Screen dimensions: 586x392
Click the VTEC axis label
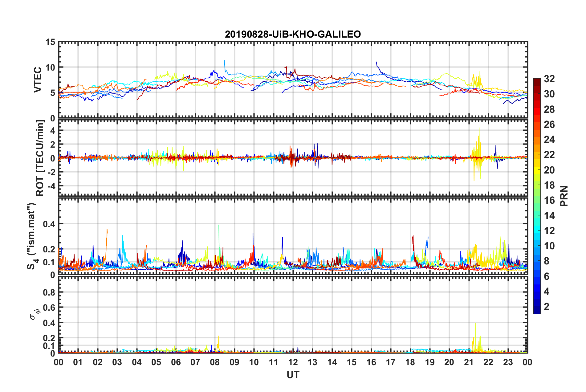[38, 80]
